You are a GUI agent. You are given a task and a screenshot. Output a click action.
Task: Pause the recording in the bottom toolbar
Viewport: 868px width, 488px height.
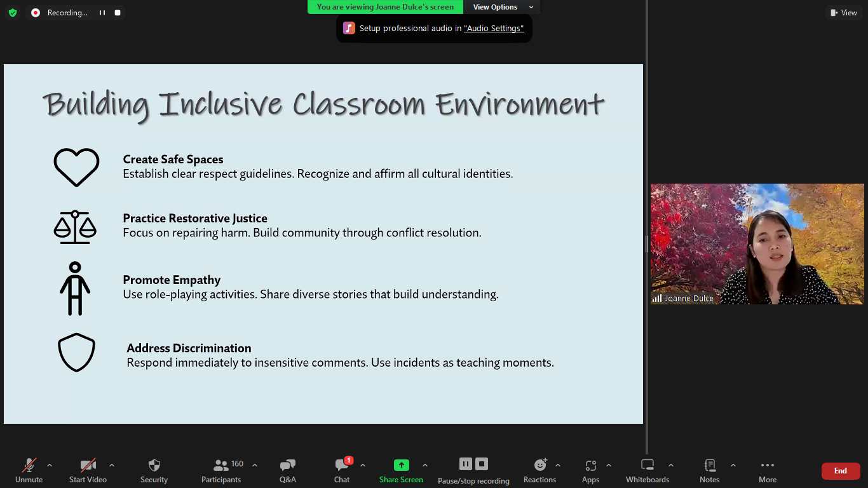tap(466, 464)
